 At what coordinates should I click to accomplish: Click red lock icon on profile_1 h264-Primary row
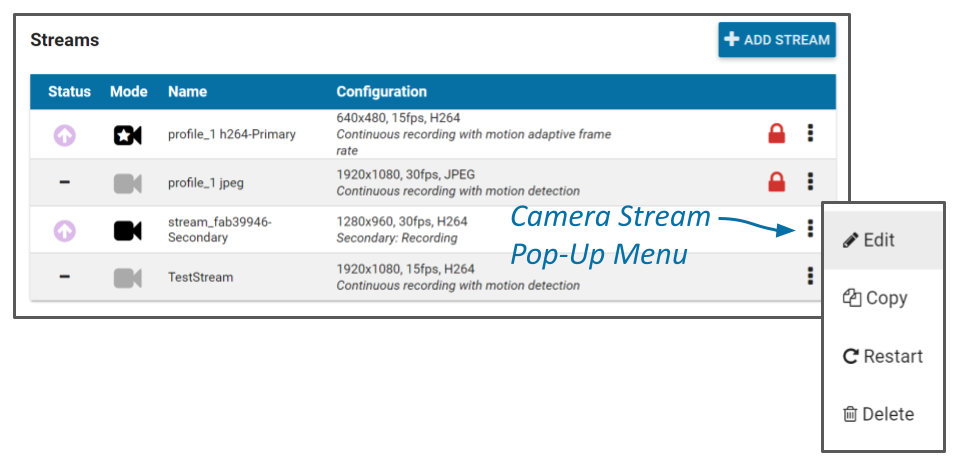click(x=776, y=134)
